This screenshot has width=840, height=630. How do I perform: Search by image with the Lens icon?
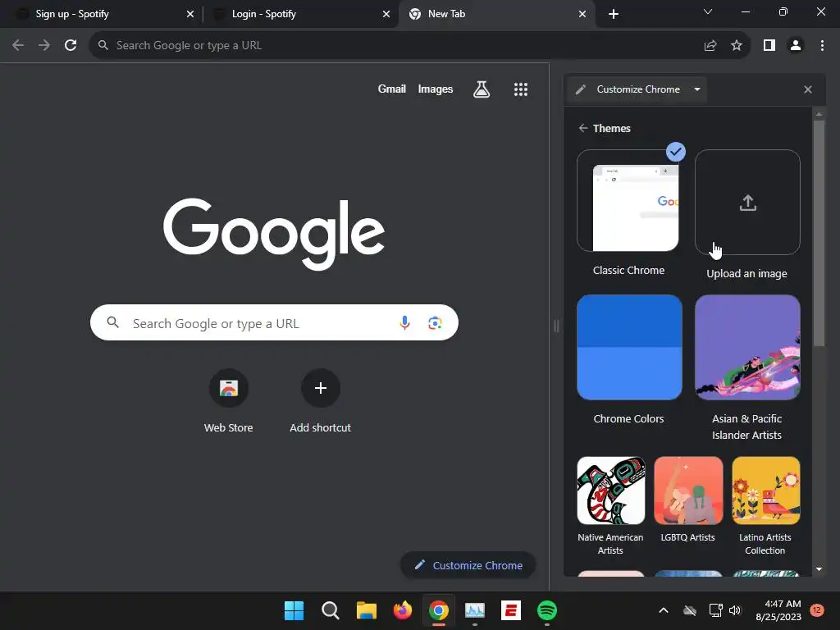(x=435, y=322)
